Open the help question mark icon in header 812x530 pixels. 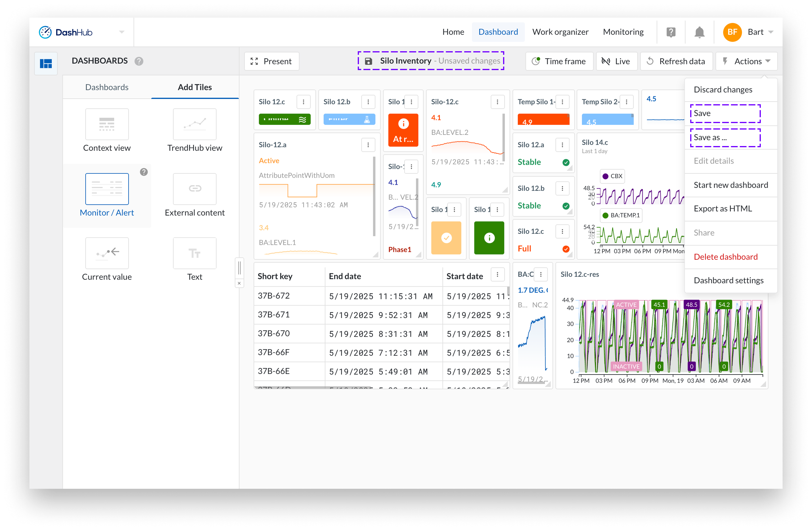tap(671, 32)
